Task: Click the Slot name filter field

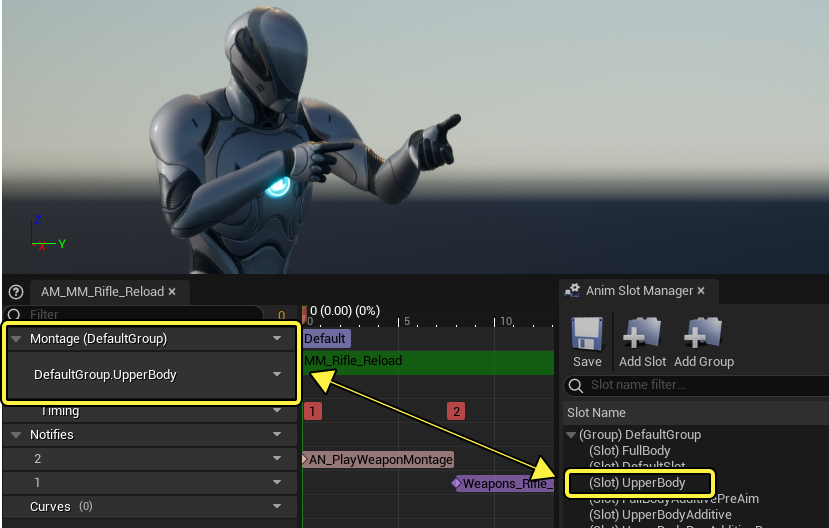Action: click(x=697, y=385)
